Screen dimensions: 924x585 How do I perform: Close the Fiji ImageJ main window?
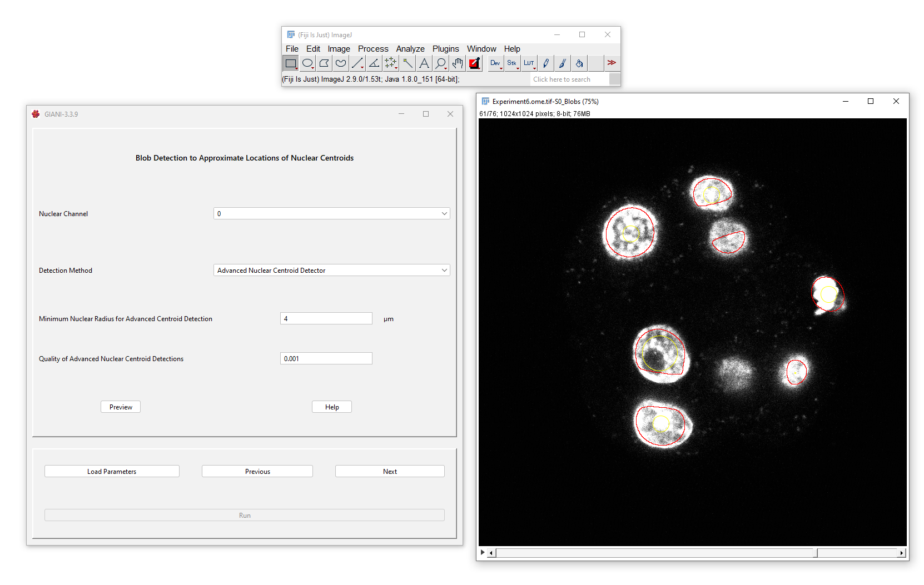click(x=608, y=34)
